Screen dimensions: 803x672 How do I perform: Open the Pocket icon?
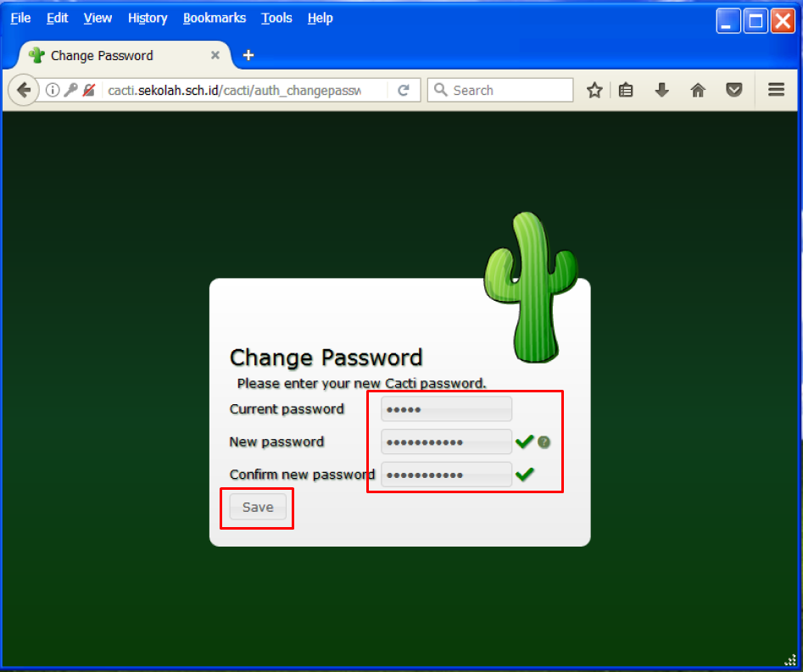click(734, 90)
